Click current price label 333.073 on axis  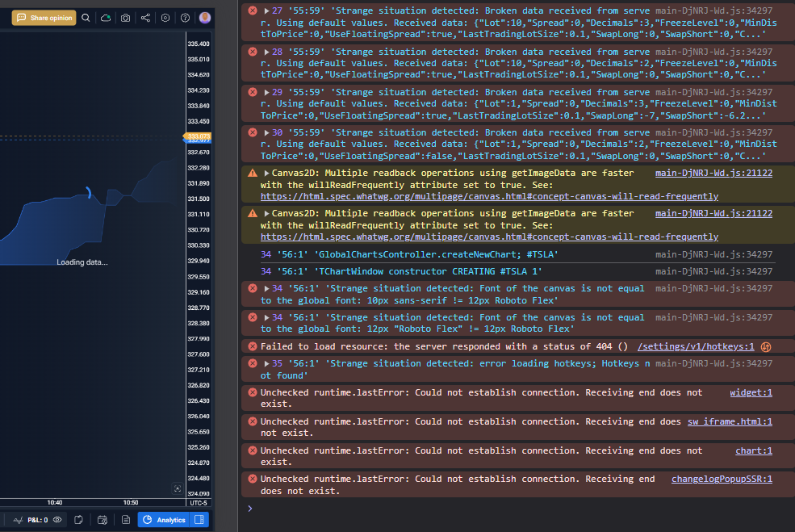click(197, 136)
